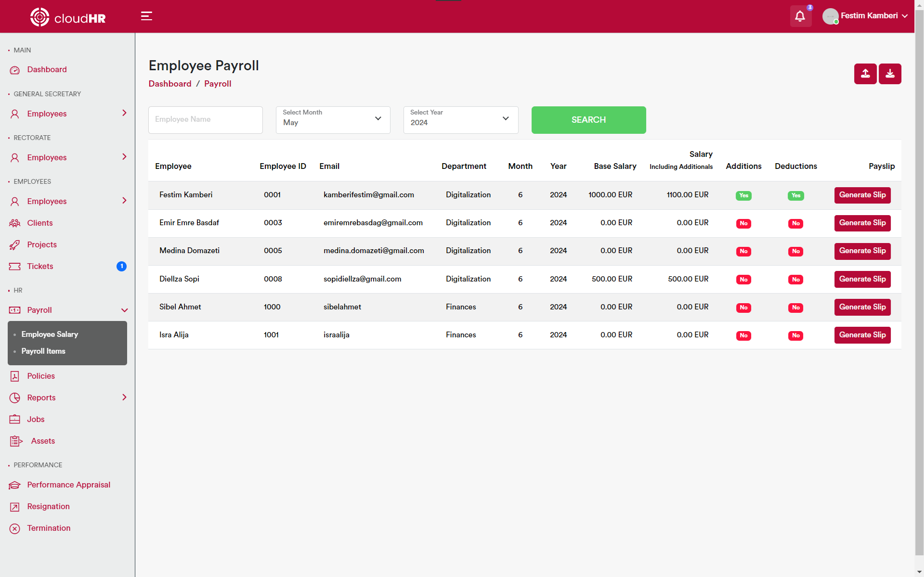Click Festim Kamberi's green Additions Yes badge
Screen dimensions: 924x577
(x=743, y=195)
